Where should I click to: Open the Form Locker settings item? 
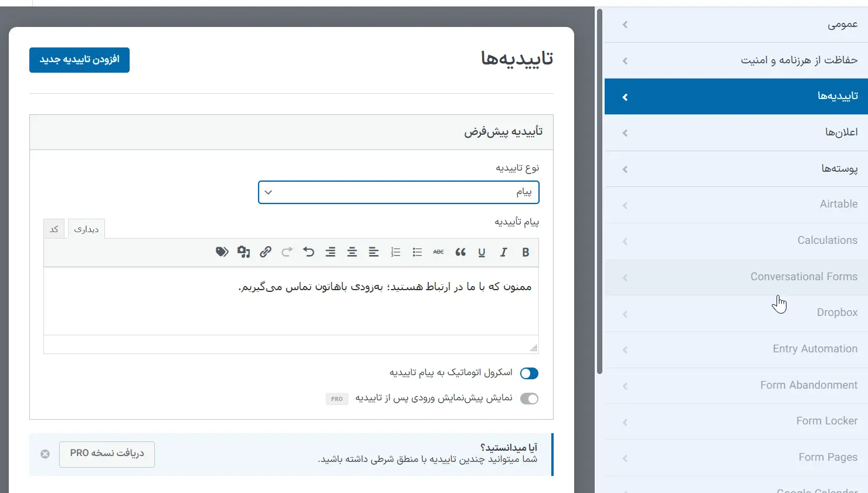point(736,421)
